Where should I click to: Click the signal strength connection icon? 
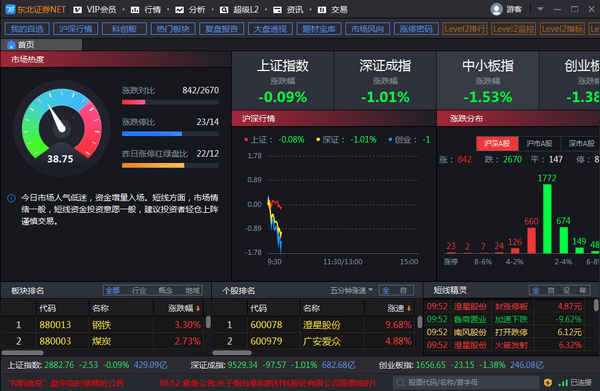(x=562, y=382)
